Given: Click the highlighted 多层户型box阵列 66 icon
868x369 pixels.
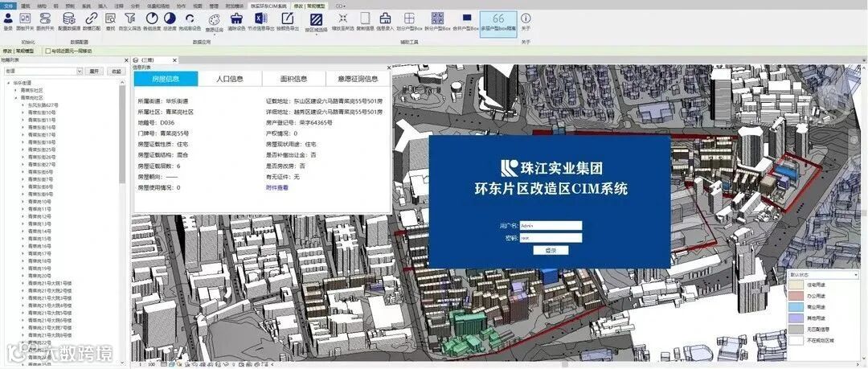Looking at the screenshot, I should tap(499, 23).
